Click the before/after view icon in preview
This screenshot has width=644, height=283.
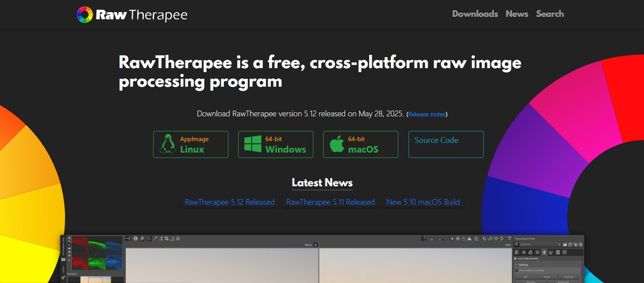[x=142, y=238]
